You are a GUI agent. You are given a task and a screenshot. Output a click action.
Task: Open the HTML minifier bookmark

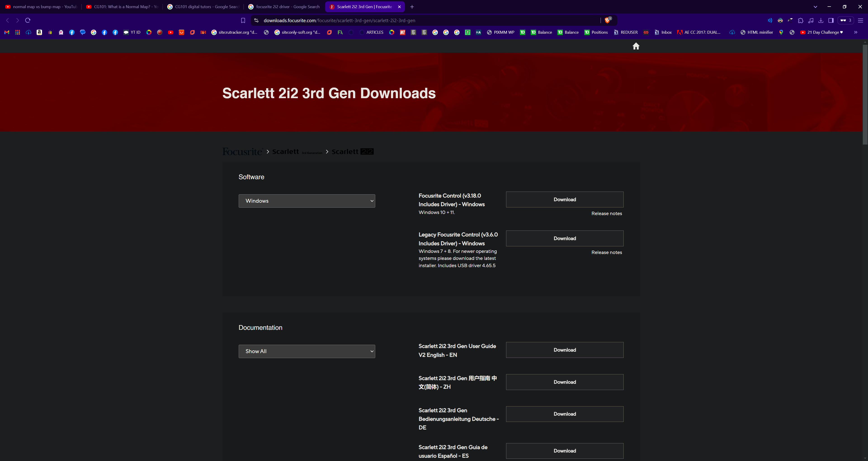(757, 32)
